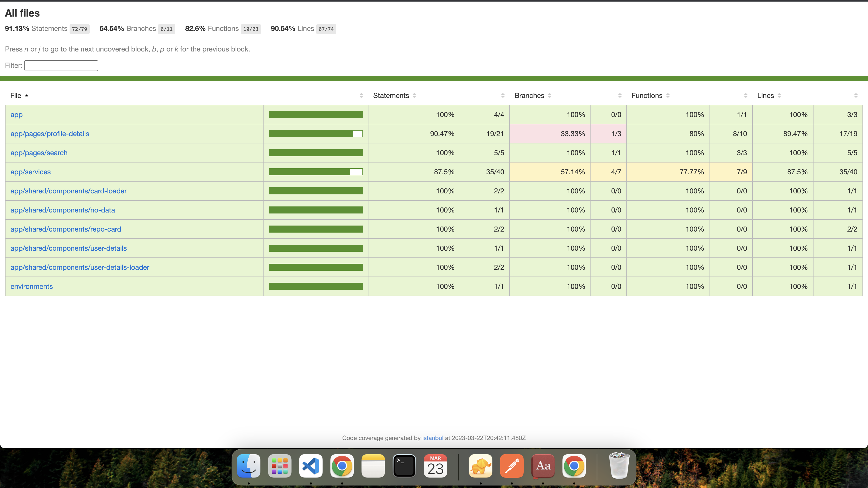Open the Trash in dock
The image size is (868, 488).
[619, 466]
